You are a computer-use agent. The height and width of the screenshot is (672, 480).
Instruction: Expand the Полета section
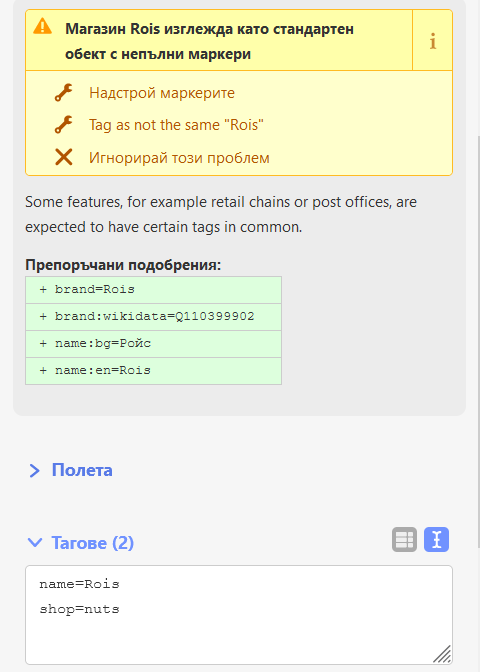(x=70, y=470)
